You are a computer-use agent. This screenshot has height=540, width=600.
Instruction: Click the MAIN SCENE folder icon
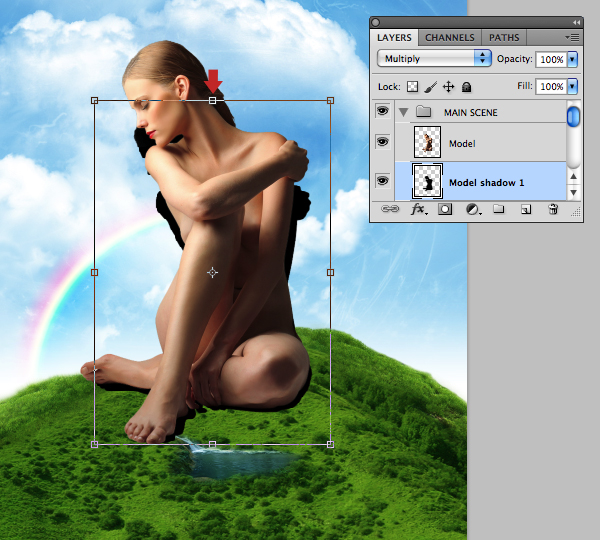pyautogui.click(x=423, y=112)
